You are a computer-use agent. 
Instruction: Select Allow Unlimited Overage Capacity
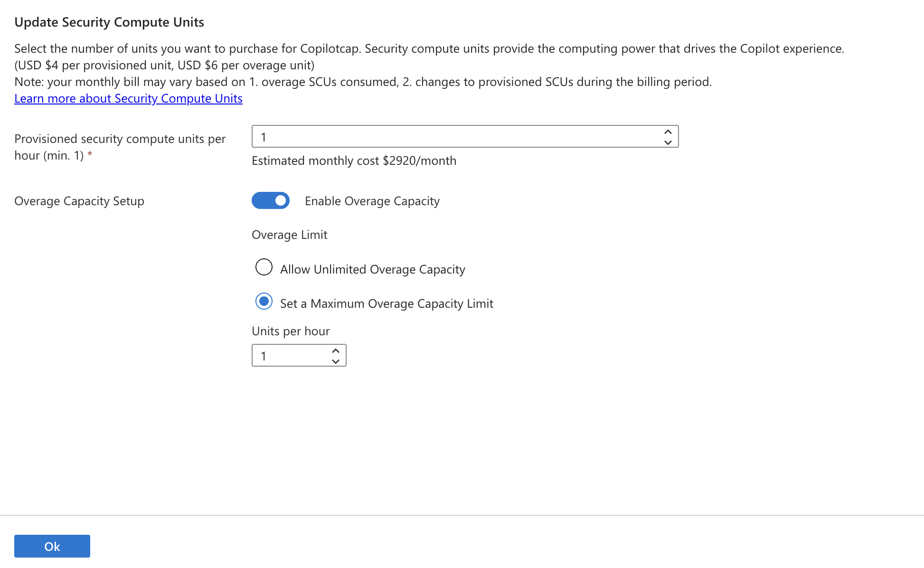click(x=264, y=267)
